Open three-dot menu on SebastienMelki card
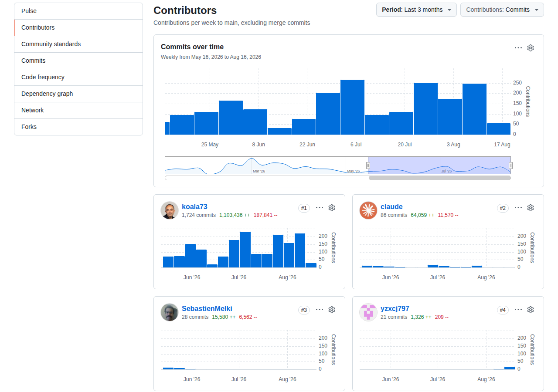Image resolution: width=558 pixels, height=392 pixels. tap(320, 310)
